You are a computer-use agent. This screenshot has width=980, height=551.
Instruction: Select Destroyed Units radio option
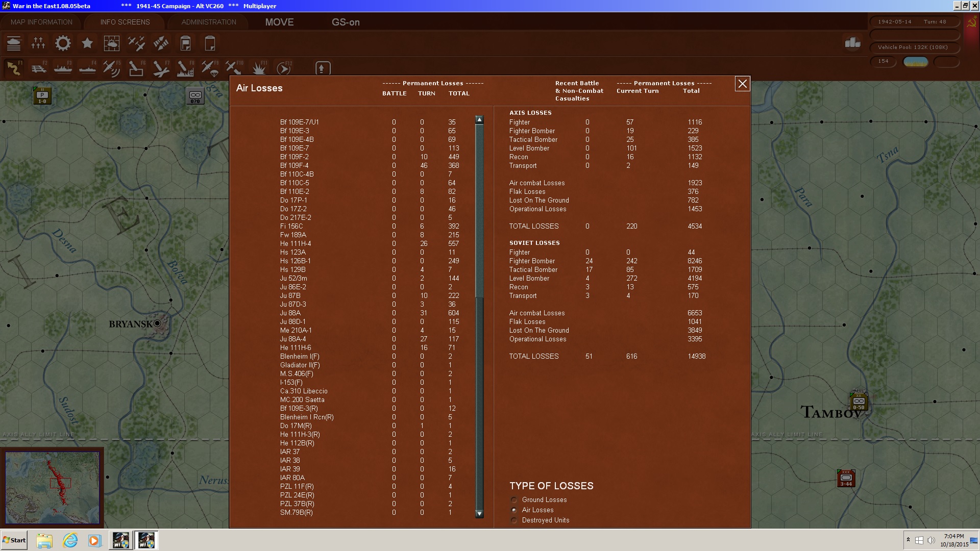[514, 520]
